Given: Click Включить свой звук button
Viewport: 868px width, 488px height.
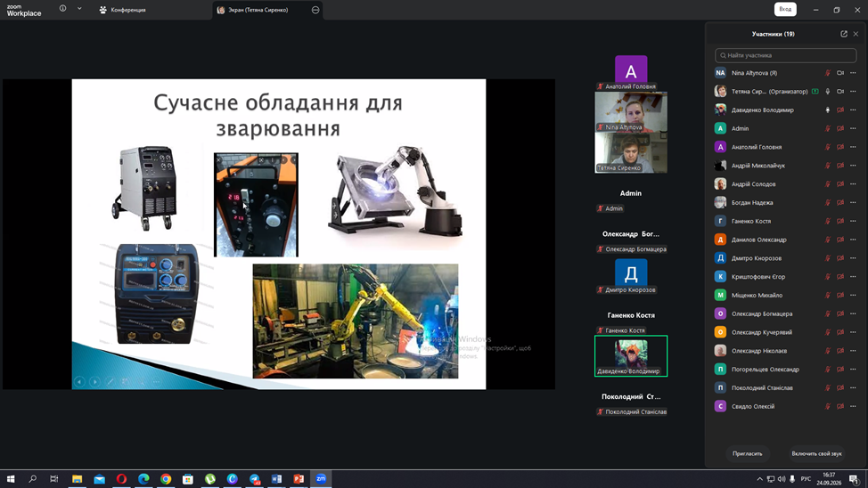Looking at the screenshot, I should (816, 453).
